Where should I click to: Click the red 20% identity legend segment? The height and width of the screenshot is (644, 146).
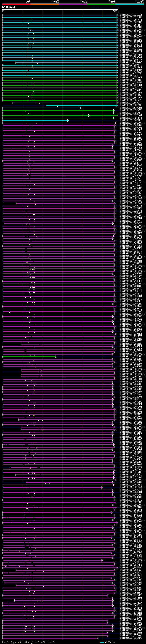coord(16,4)
